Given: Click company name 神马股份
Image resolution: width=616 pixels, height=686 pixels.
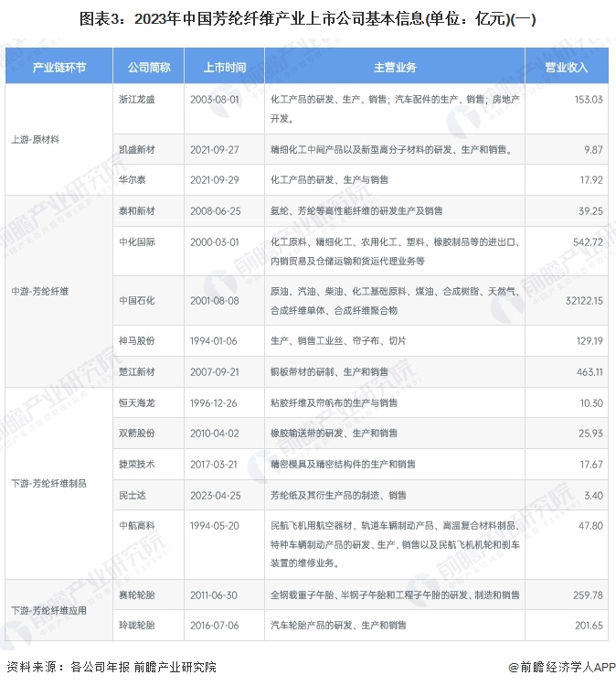Looking at the screenshot, I should (x=137, y=341).
